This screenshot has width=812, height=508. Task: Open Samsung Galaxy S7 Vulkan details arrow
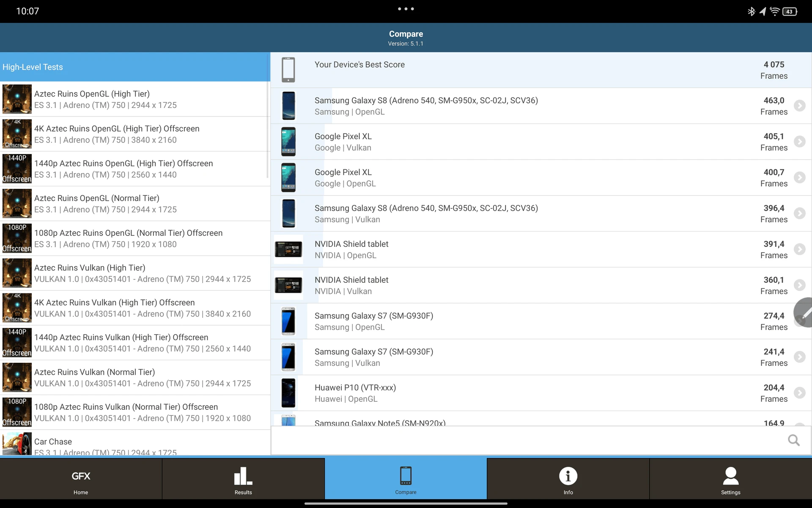pos(799,357)
